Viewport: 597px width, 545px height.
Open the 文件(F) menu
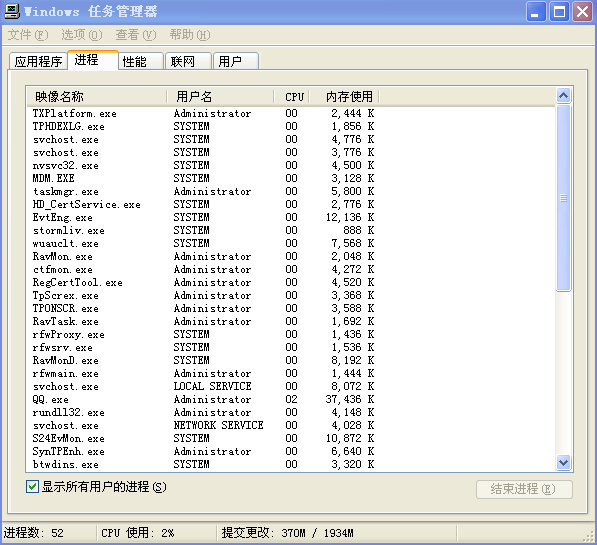pyautogui.click(x=28, y=35)
